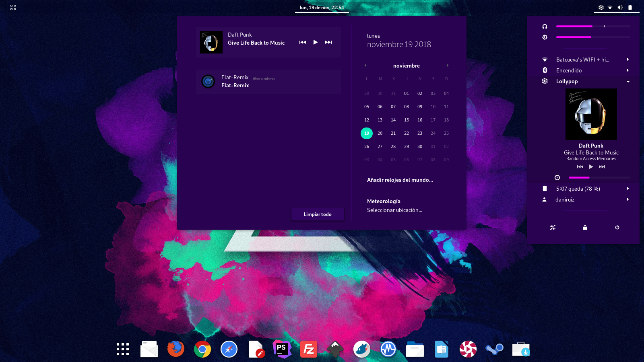
Task: Play the Daft Punk track in Lollypop
Action: tap(591, 167)
